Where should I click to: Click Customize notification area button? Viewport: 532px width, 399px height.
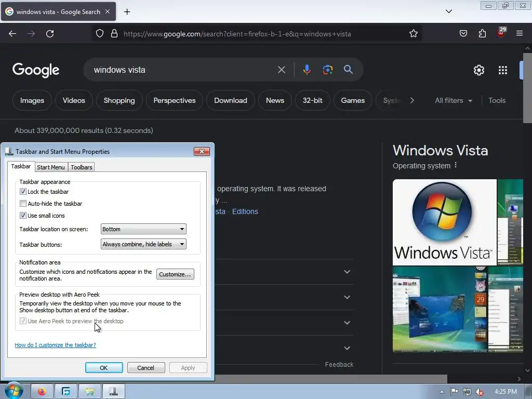pos(175,274)
